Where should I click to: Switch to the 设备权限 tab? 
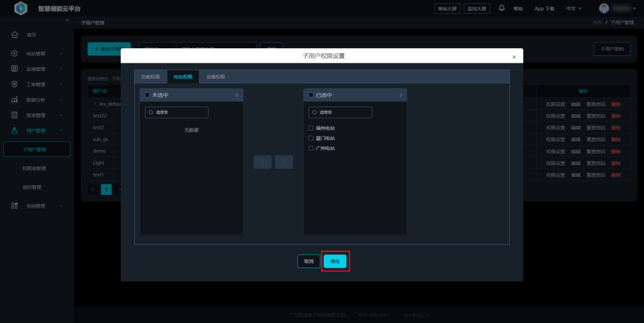216,77
